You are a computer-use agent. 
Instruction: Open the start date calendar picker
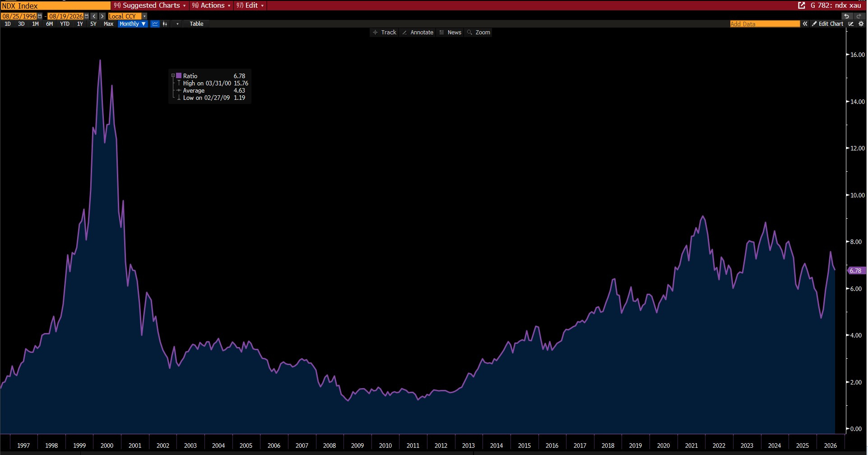[x=40, y=16]
